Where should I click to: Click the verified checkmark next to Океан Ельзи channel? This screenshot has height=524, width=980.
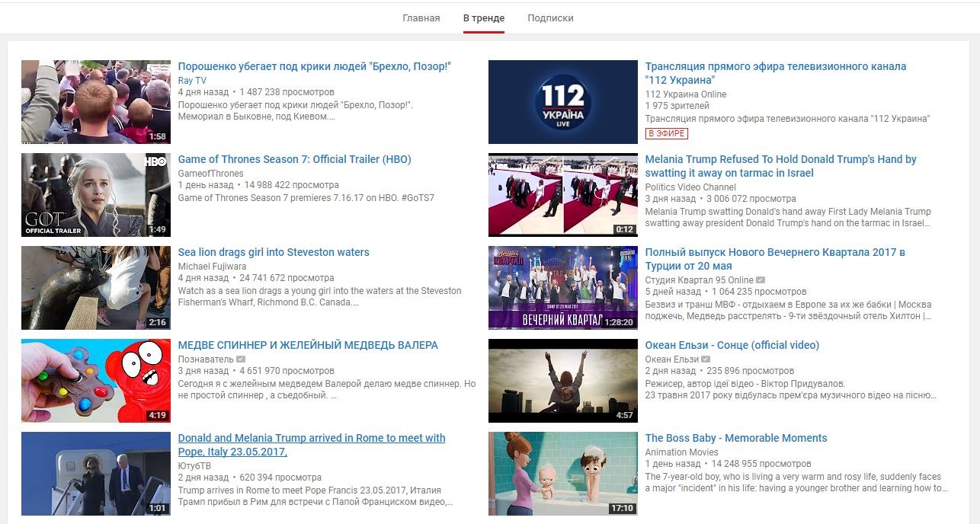tap(706, 359)
